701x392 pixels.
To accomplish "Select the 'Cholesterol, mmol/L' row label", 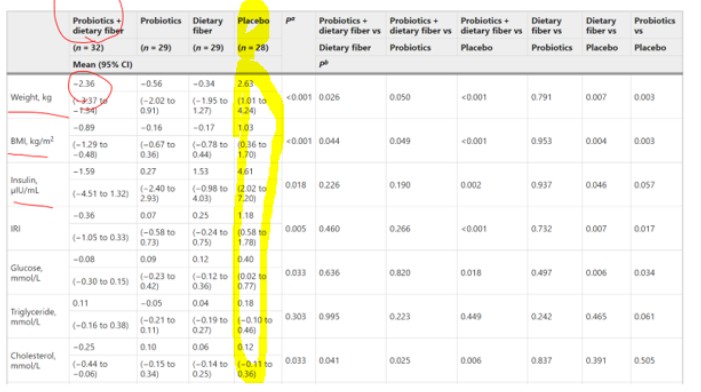I will 33,360.
